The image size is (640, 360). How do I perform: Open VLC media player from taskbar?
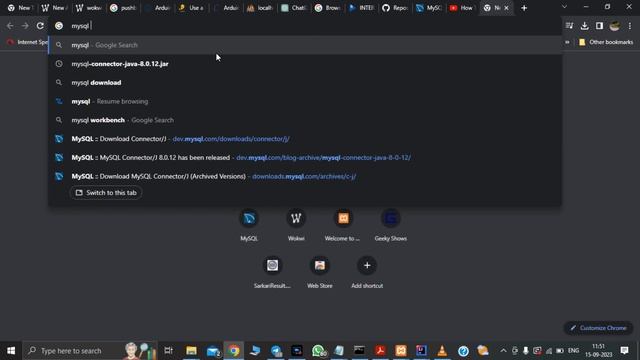click(x=442, y=351)
